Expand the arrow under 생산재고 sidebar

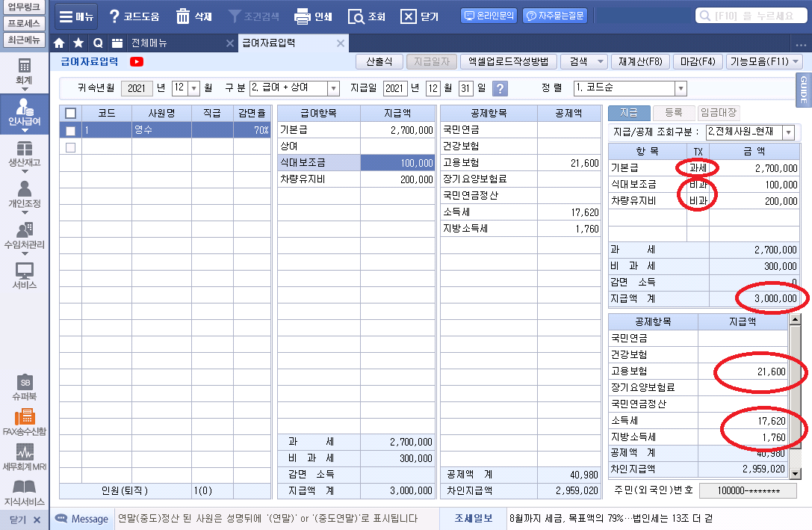(25, 171)
